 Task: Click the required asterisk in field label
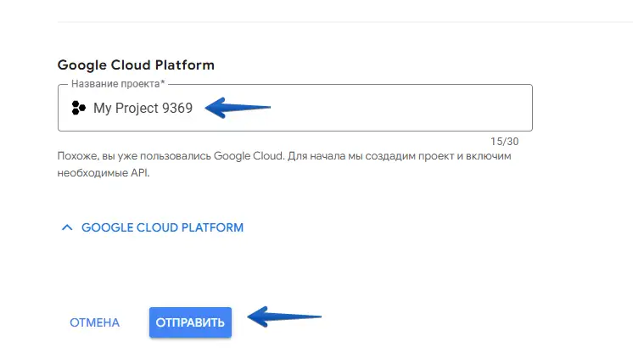162,85
